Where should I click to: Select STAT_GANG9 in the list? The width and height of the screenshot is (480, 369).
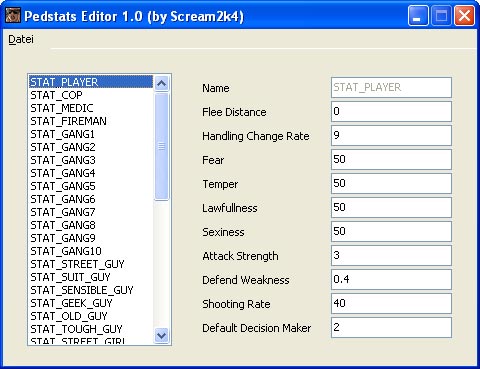[91, 238]
